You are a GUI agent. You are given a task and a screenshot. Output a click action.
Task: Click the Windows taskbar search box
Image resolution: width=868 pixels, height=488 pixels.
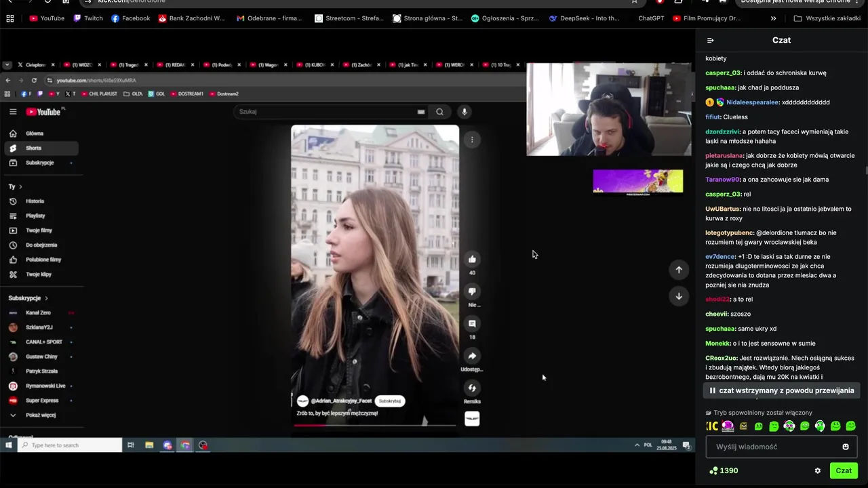(70, 445)
